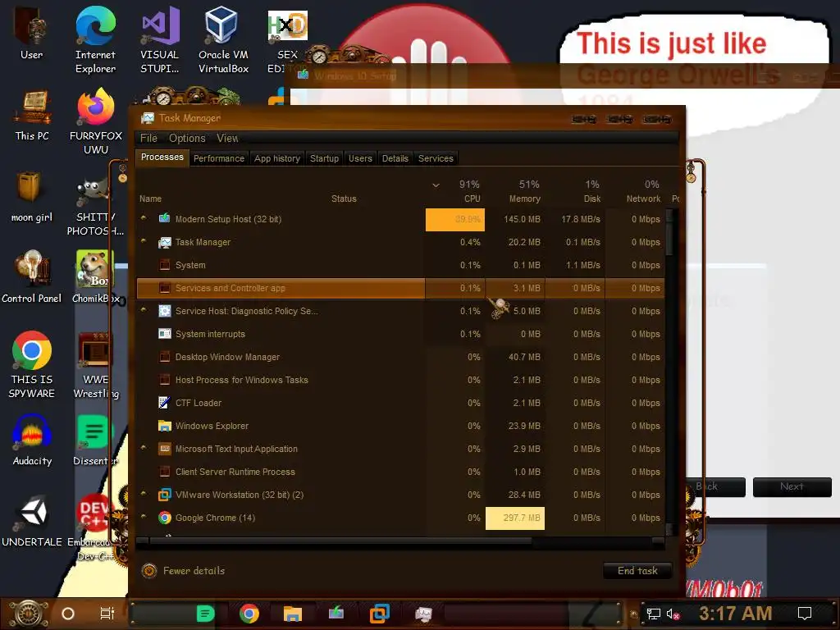The image size is (840, 630).
Task: Click Next in Windows 10 Setup window
Action: point(792,487)
